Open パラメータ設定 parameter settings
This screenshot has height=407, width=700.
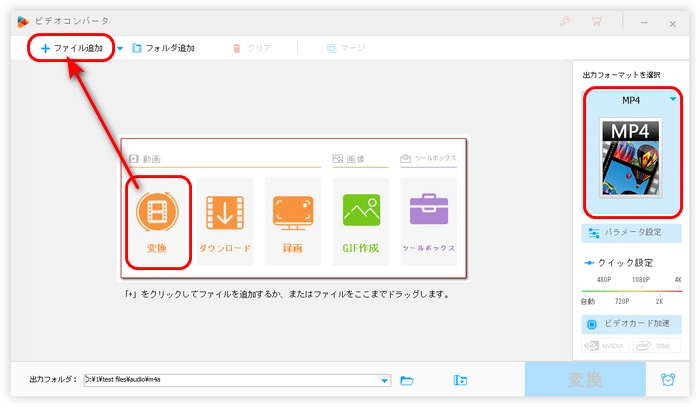tap(631, 233)
